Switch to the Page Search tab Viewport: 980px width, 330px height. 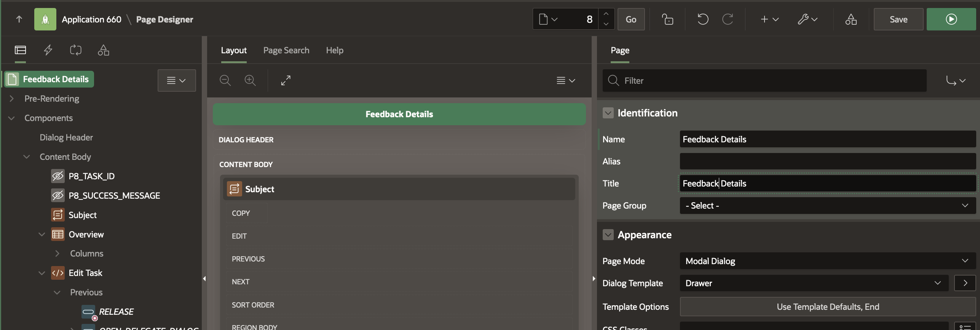point(286,50)
